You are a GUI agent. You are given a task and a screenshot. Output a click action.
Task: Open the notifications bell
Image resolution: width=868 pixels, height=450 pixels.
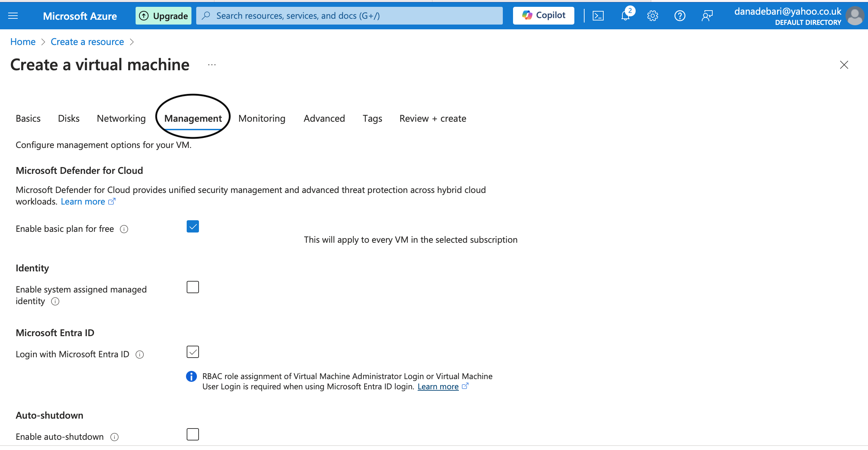click(x=625, y=16)
